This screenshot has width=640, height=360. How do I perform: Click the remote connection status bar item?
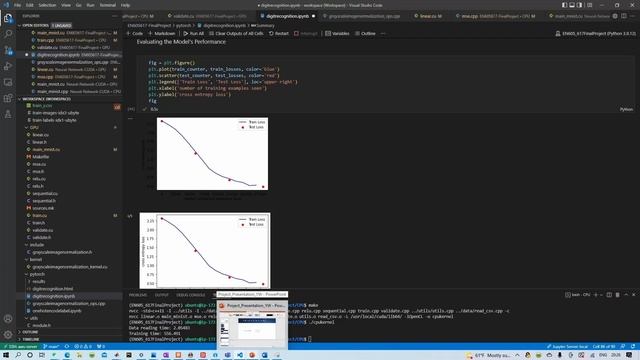point(20,347)
